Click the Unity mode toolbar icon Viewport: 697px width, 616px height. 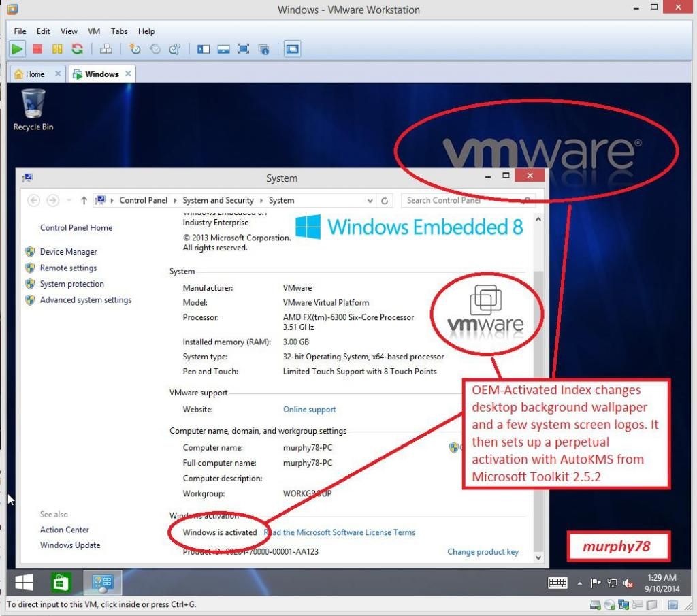[x=263, y=49]
